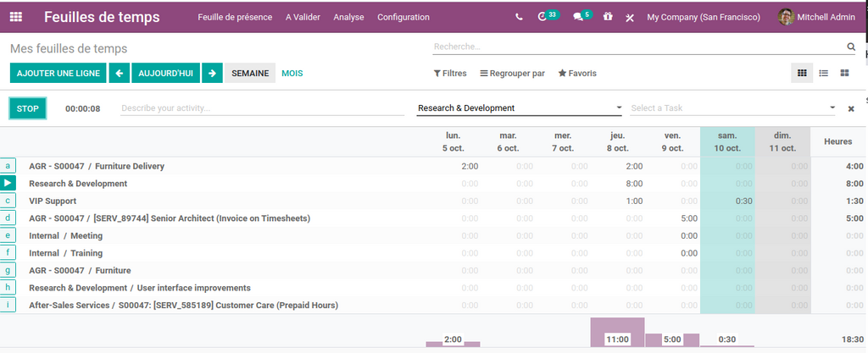Click the phone call icon

pos(519,17)
